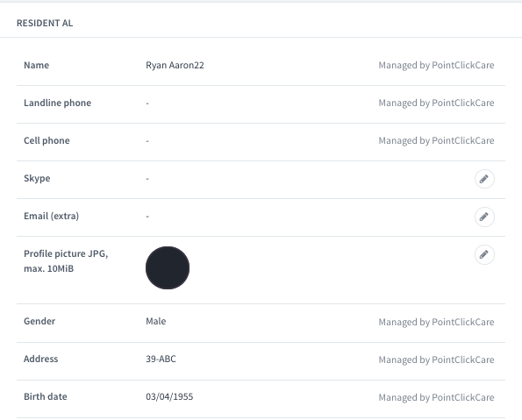This screenshot has width=522, height=420.
Task: Click the Email (extra) row label
Action: pos(51,216)
